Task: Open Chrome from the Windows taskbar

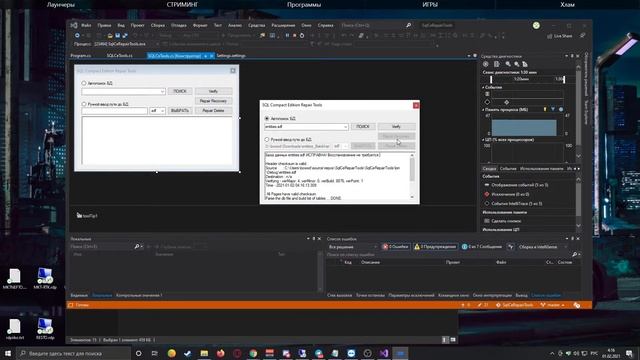Action: tap(253, 353)
